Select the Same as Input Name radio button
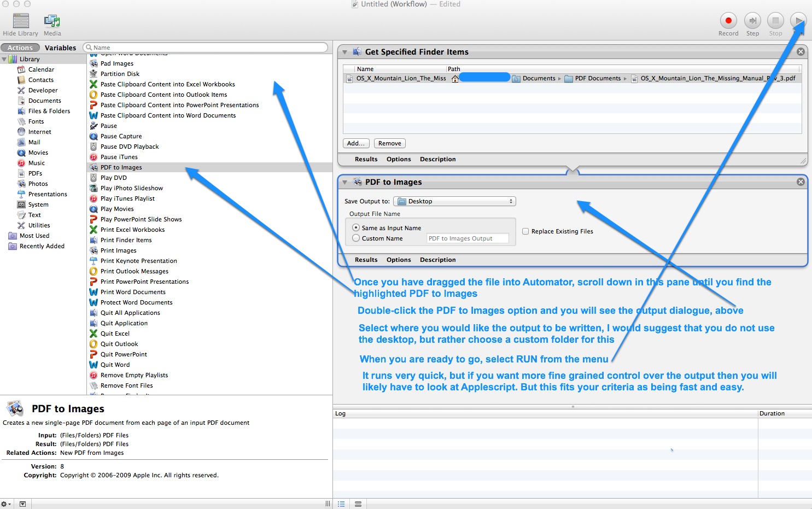Viewport: 812px width, 509px height. (x=356, y=227)
